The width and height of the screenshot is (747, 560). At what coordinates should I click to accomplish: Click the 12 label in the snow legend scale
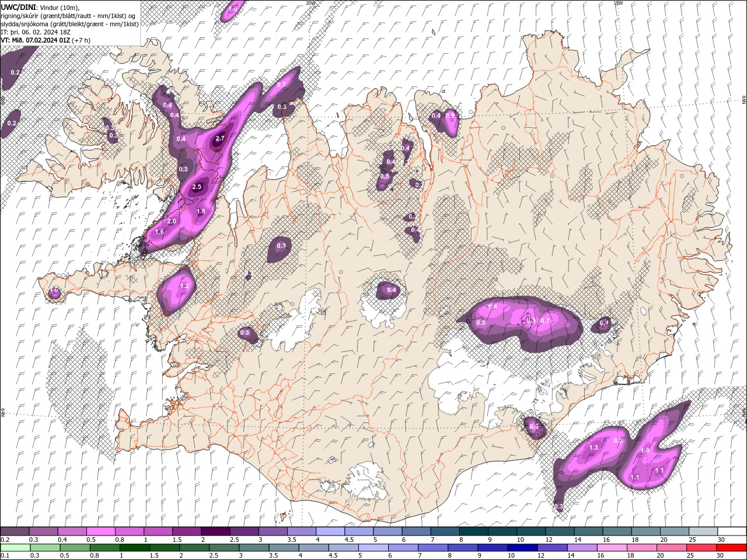[x=549, y=540]
